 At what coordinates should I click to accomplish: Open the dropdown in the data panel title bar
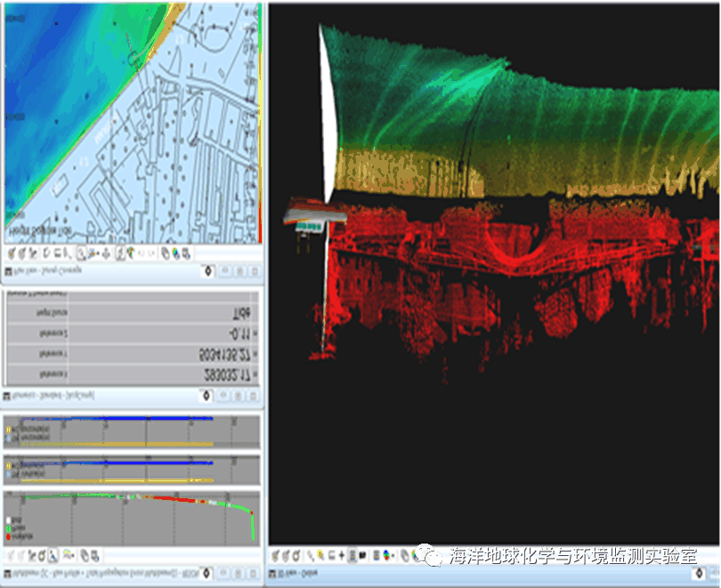point(207,395)
